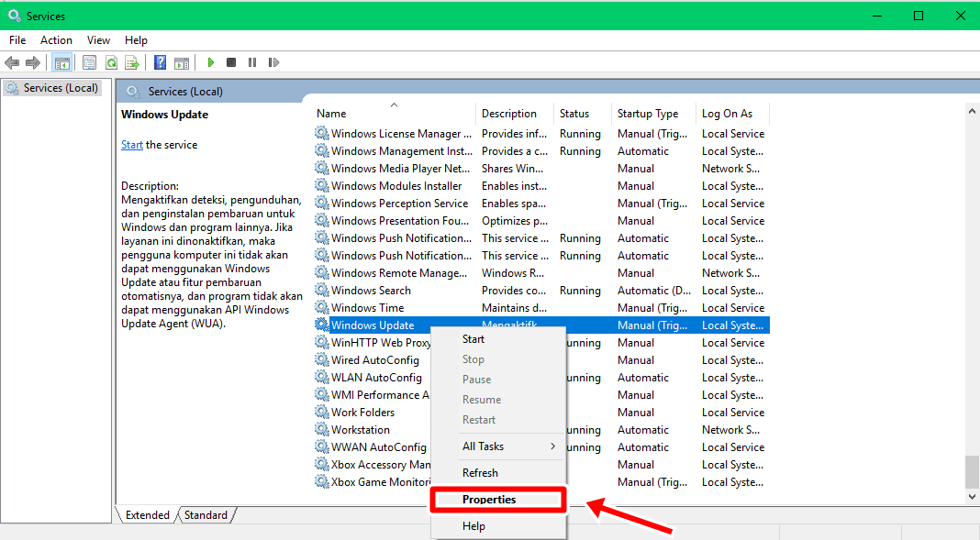The height and width of the screenshot is (540, 980).
Task: Select the Windows Remote Management row
Action: coord(541,273)
